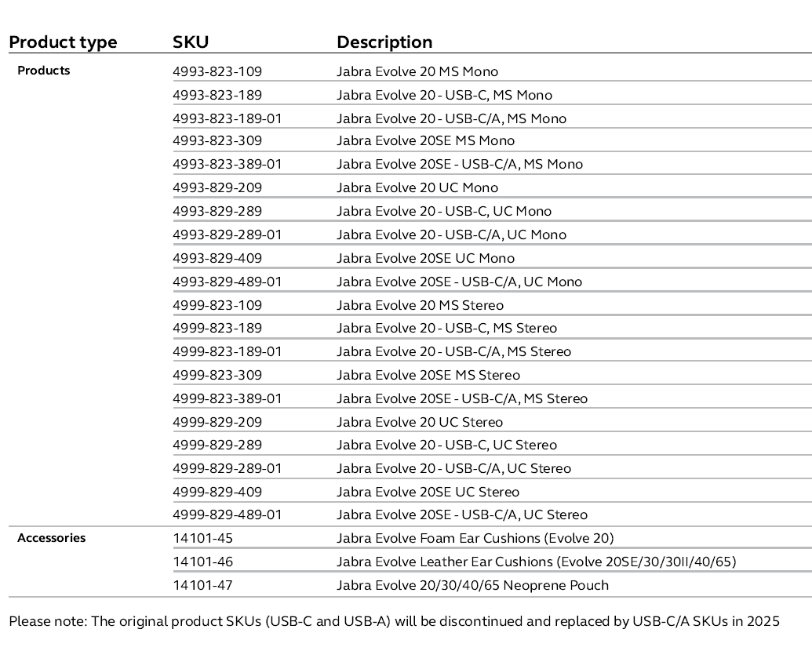
Task: Click Jabra Evolve 20SE - USB-C/A, MS Stereo
Action: point(462,398)
